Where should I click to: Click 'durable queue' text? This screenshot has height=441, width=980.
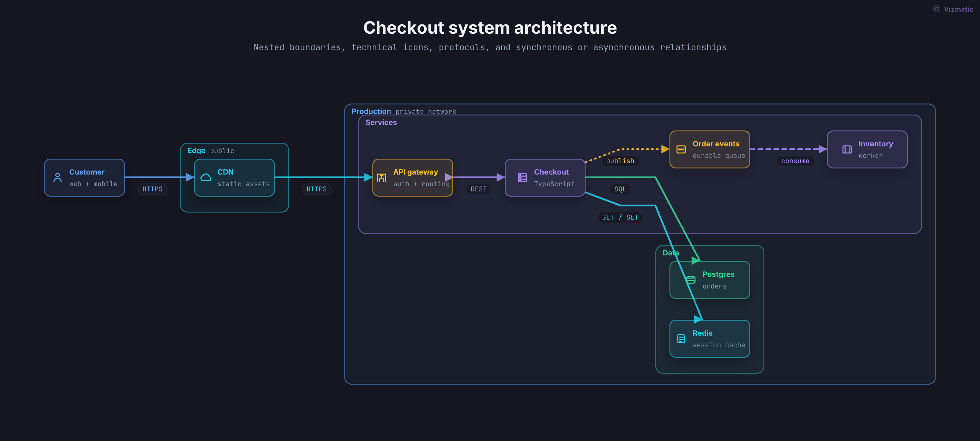click(719, 156)
